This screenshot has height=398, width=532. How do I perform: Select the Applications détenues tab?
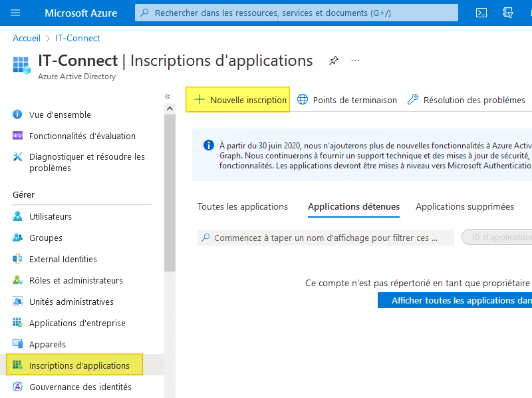[x=354, y=206]
